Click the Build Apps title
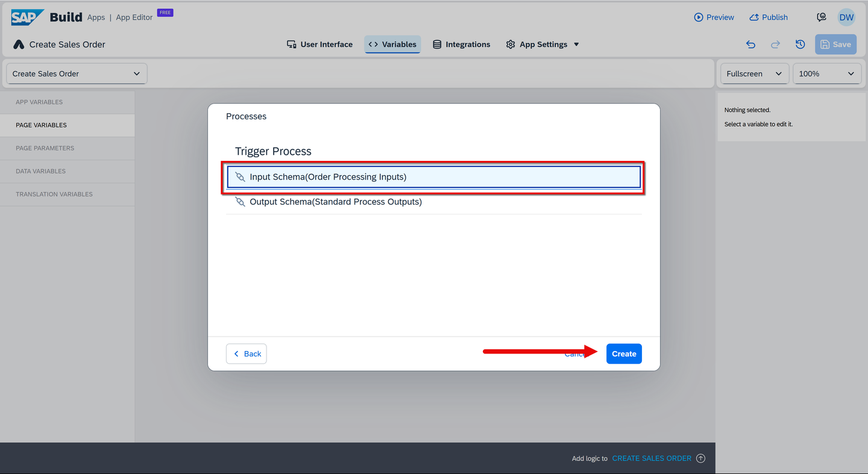The height and width of the screenshot is (474, 868). tap(77, 17)
